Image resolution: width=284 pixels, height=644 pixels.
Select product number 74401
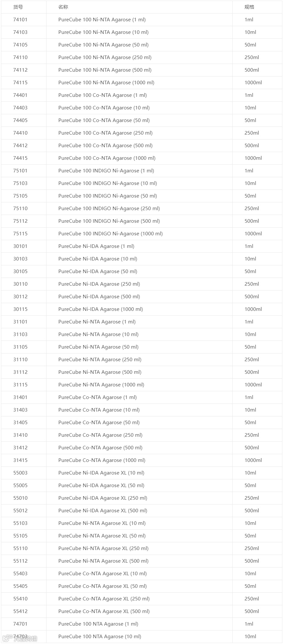point(20,95)
